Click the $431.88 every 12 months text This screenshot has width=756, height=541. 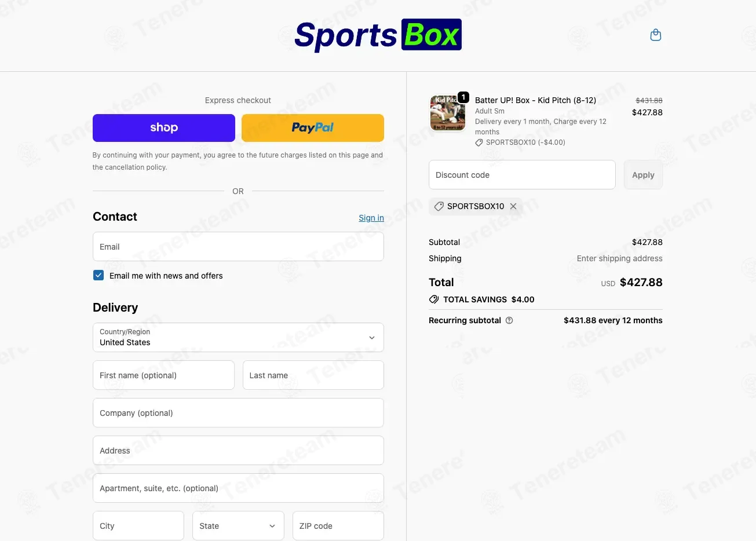coord(613,320)
